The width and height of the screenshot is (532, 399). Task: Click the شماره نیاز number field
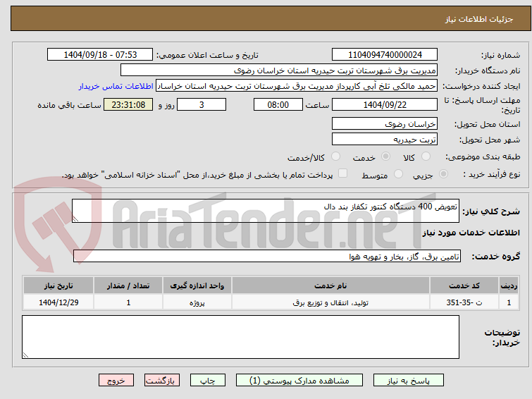tap(385, 55)
